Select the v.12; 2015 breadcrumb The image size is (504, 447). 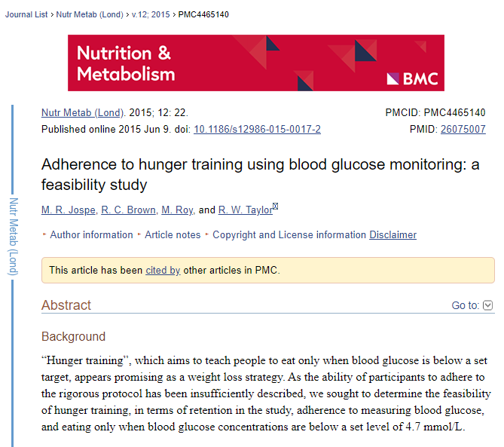pos(151,15)
